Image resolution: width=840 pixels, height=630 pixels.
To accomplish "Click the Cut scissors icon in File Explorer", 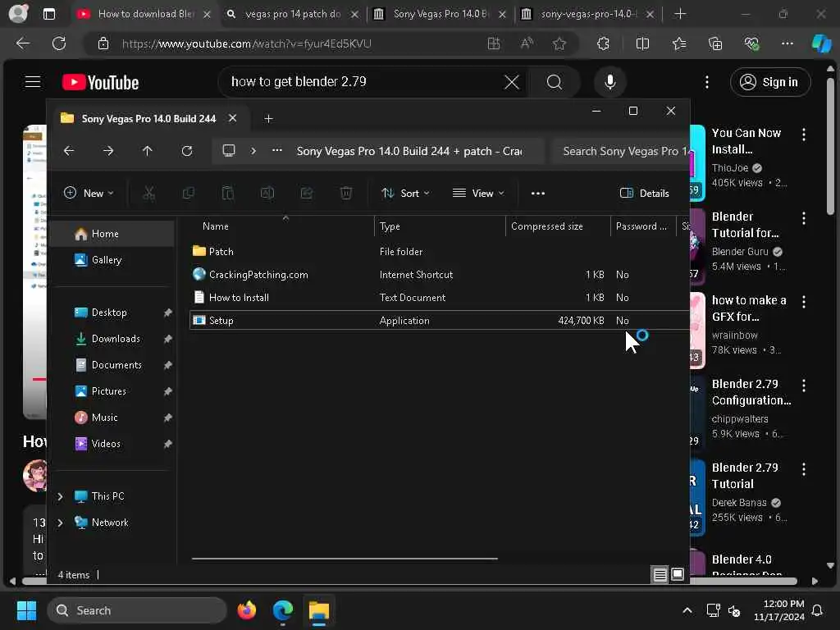I will (149, 193).
